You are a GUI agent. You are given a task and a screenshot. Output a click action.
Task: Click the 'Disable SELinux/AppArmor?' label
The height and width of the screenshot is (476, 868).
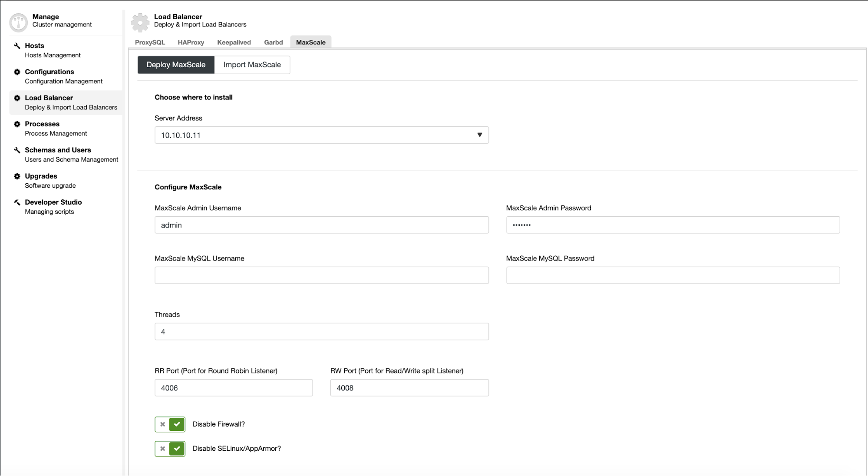[x=237, y=449]
